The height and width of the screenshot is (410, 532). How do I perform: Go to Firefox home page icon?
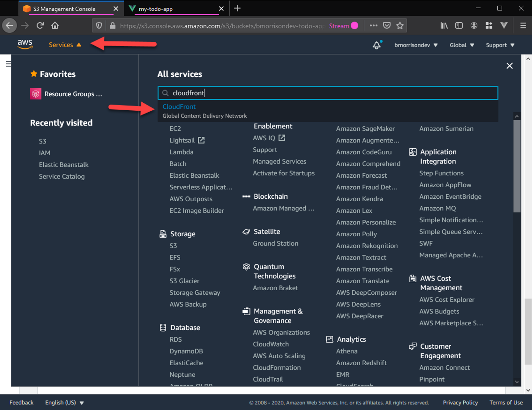click(55, 26)
